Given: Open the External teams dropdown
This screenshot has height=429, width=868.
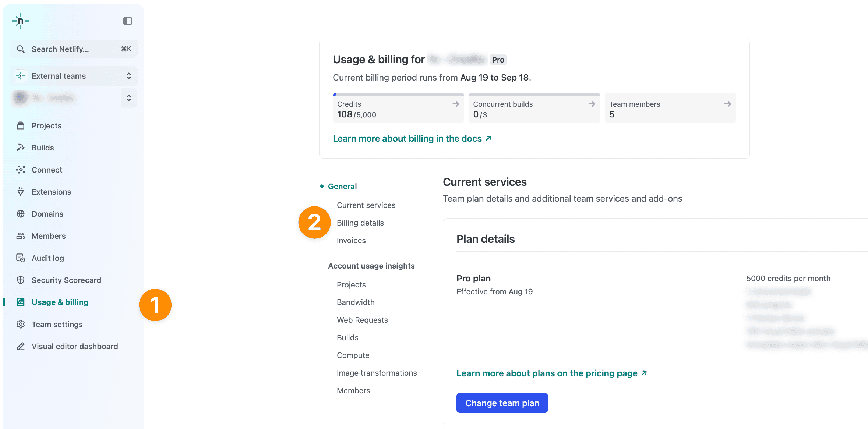Looking at the screenshot, I should point(74,76).
